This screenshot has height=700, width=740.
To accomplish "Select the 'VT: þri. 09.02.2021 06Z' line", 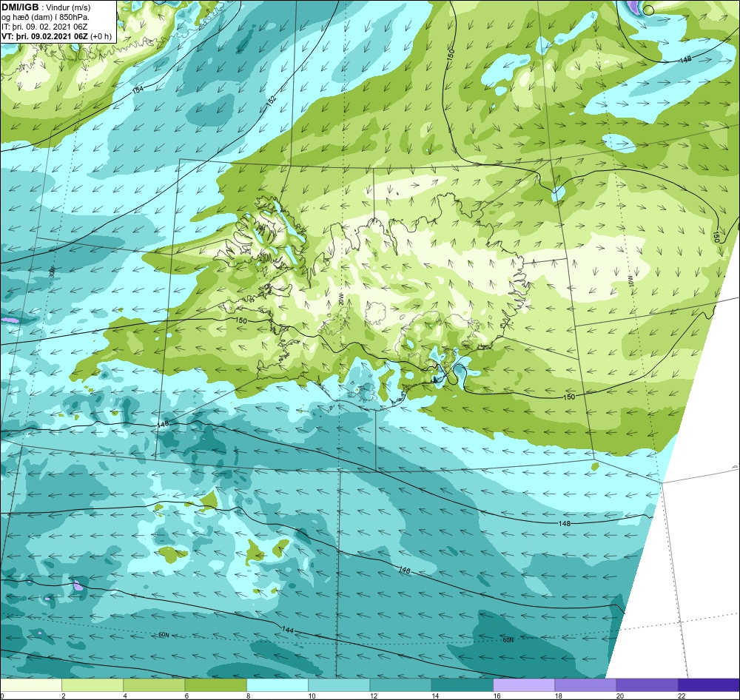I will (x=44, y=36).
